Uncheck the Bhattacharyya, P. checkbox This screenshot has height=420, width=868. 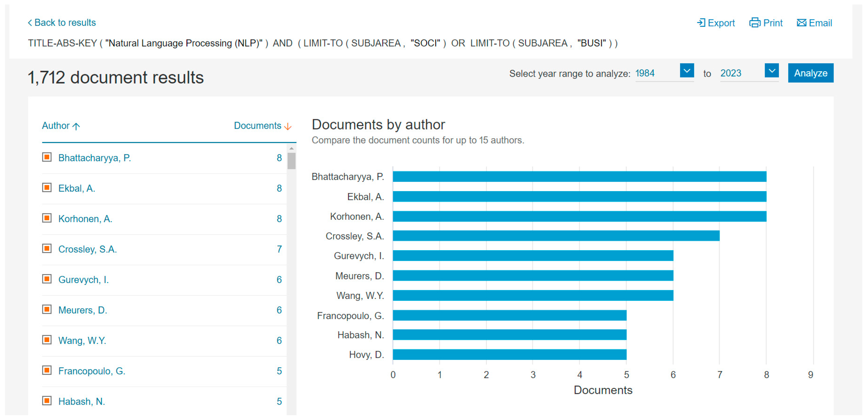tap(47, 157)
